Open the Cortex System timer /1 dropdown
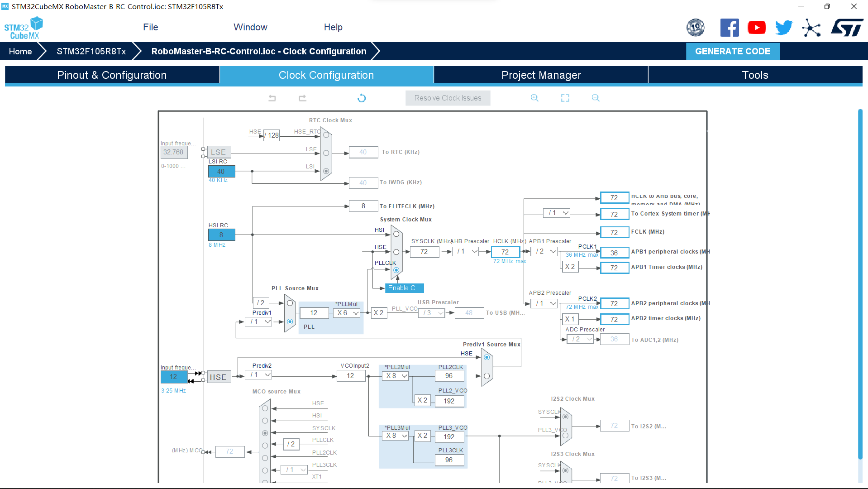This screenshot has width=868, height=489. [557, 213]
